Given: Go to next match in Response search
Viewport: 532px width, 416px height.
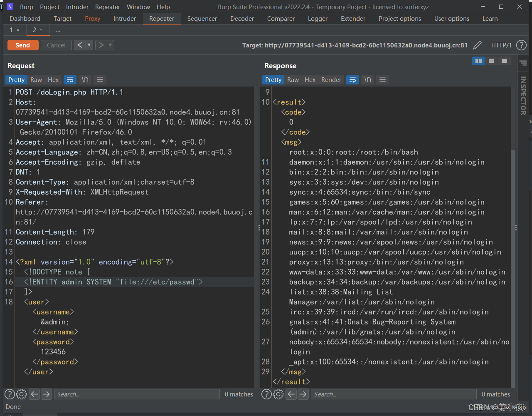Looking at the screenshot, I should click(303, 394).
